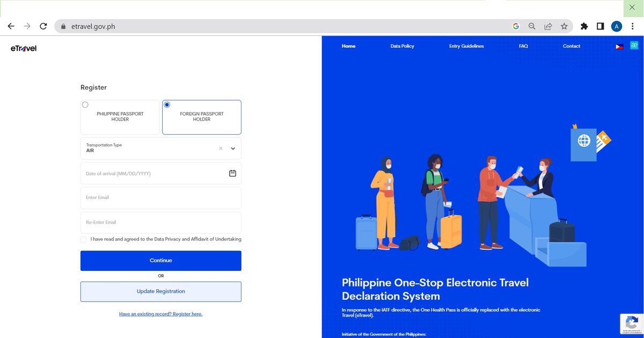Open the Home nav item

point(348,46)
